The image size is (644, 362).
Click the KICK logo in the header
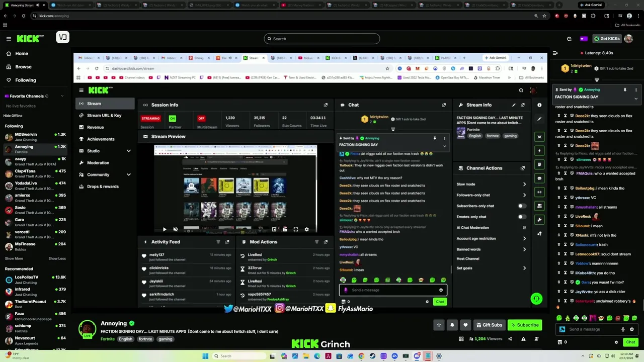coord(30,39)
